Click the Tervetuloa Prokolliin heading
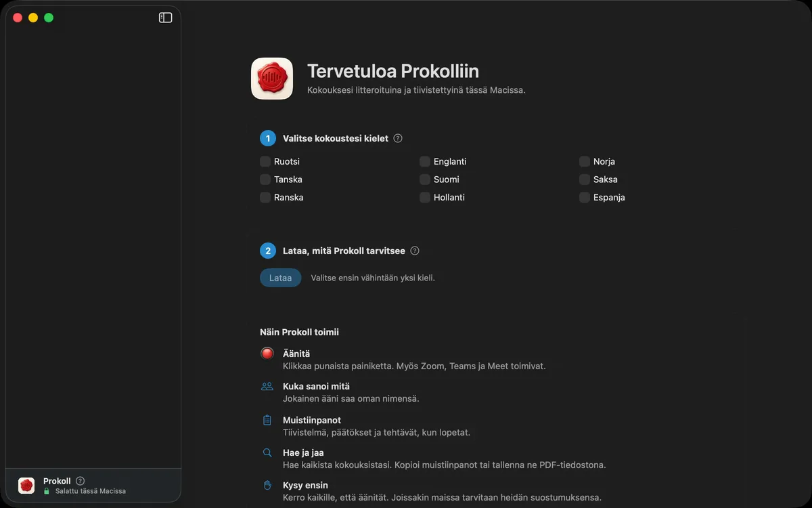812x508 pixels. click(393, 71)
